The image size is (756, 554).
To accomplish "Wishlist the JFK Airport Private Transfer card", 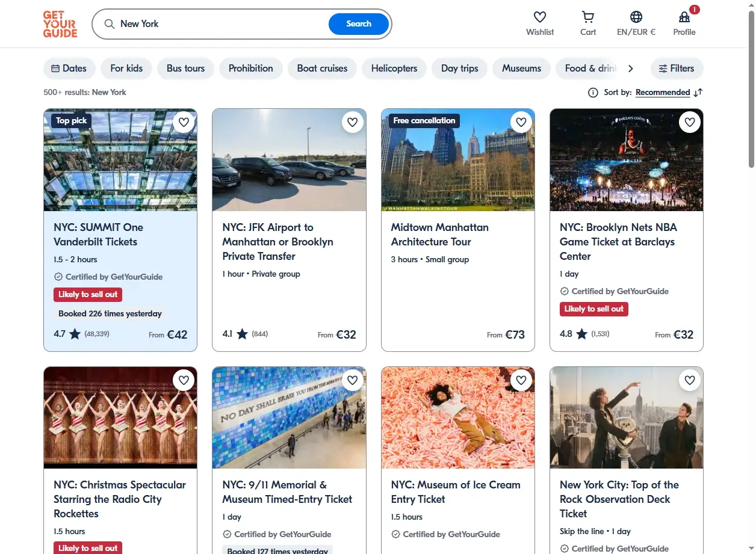I will pos(352,122).
